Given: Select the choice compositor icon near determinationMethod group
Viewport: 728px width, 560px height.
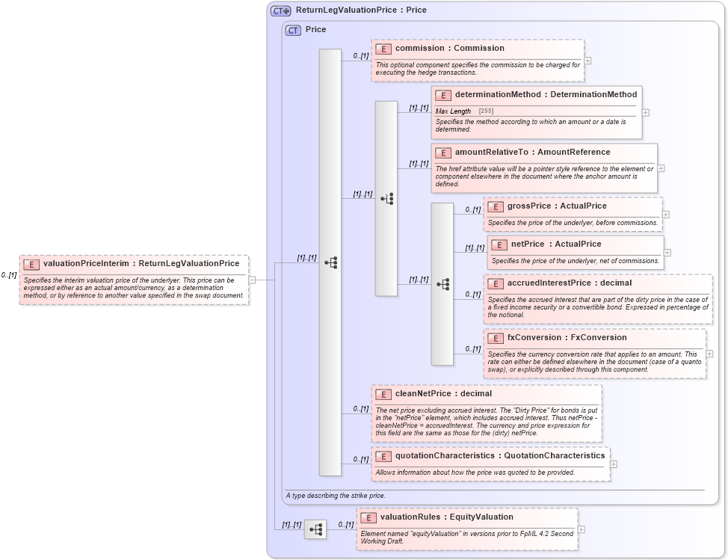Looking at the screenshot, I should (387, 199).
